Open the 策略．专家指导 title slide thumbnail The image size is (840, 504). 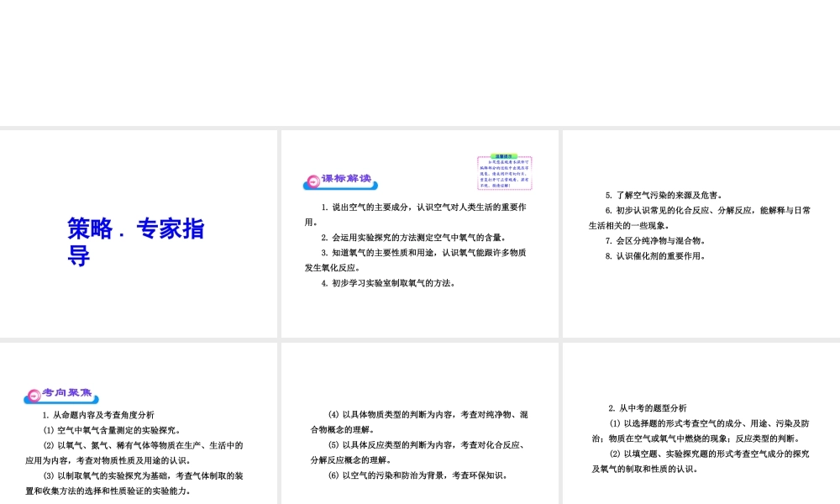coord(139,234)
